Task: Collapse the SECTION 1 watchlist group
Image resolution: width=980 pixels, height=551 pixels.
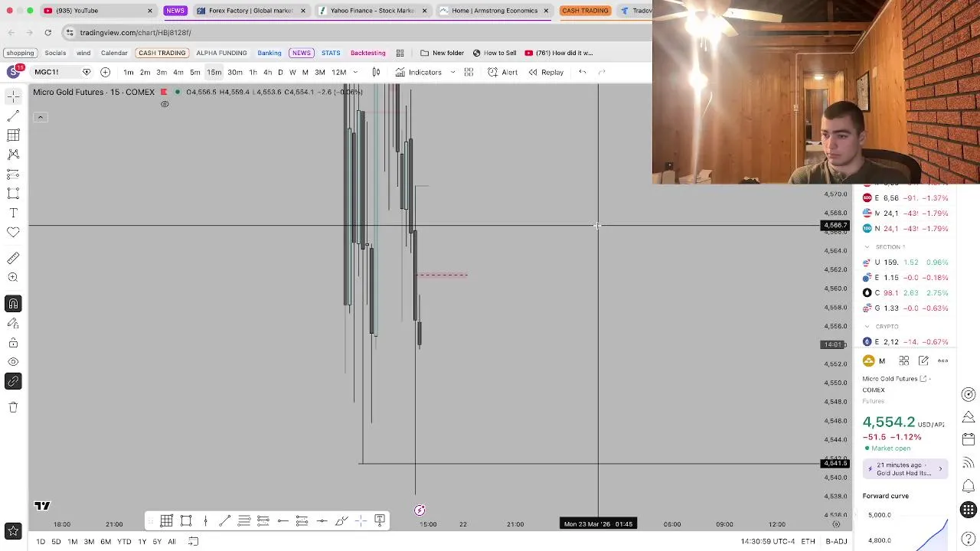Action: click(867, 247)
